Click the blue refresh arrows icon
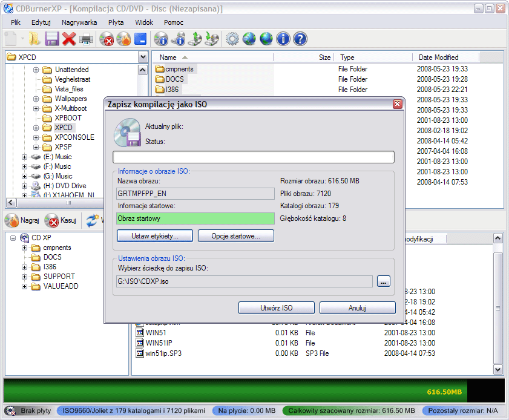 93,220
